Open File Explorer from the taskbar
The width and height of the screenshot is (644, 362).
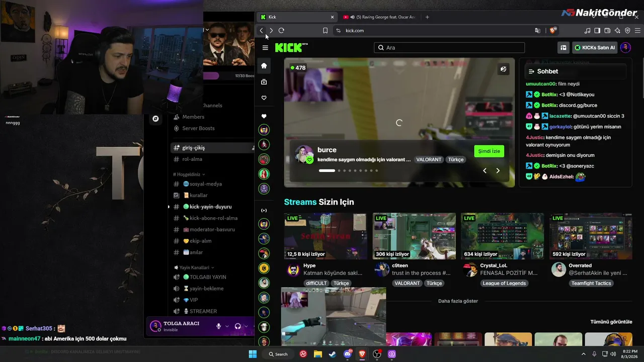coord(318,354)
